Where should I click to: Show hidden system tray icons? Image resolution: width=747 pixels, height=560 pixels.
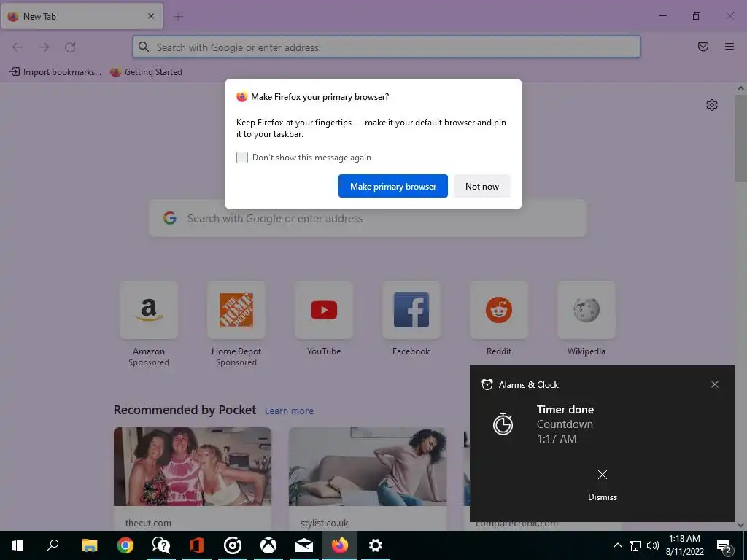pos(617,545)
